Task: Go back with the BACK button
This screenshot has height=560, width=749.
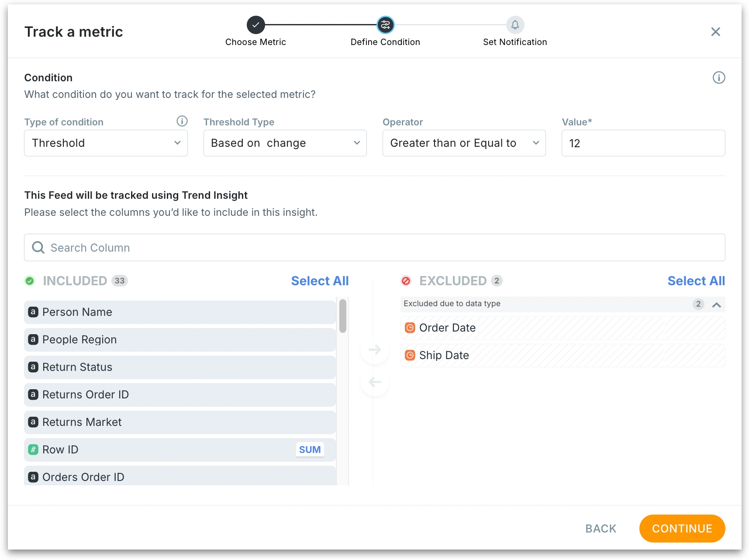Action: 601,529
